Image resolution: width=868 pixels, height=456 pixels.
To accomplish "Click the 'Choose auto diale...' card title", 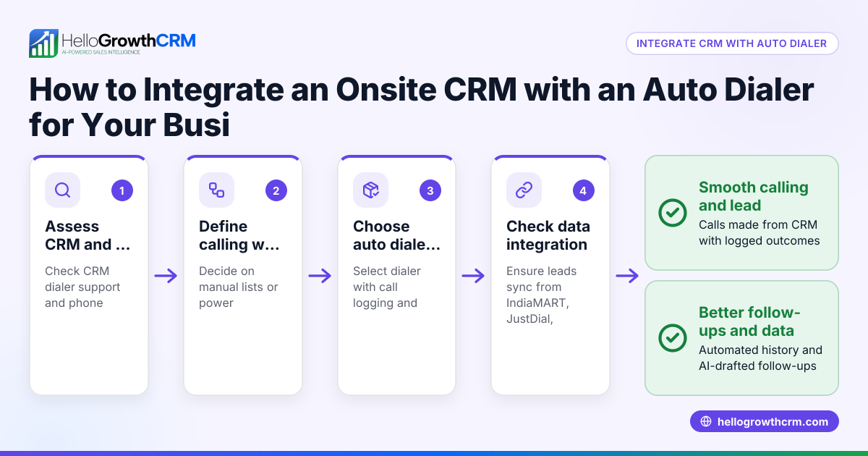I will tap(396, 235).
